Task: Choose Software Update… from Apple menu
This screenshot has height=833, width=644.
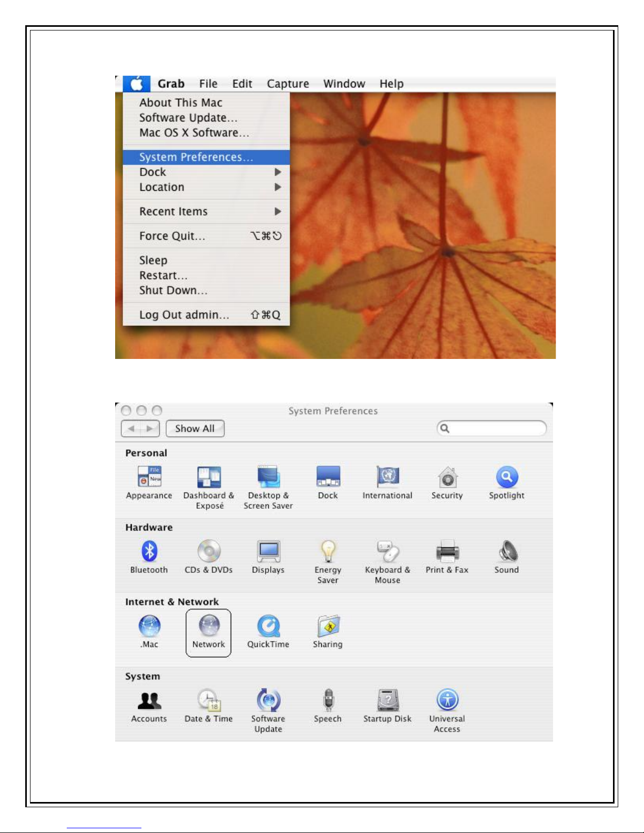Action: (x=206, y=118)
